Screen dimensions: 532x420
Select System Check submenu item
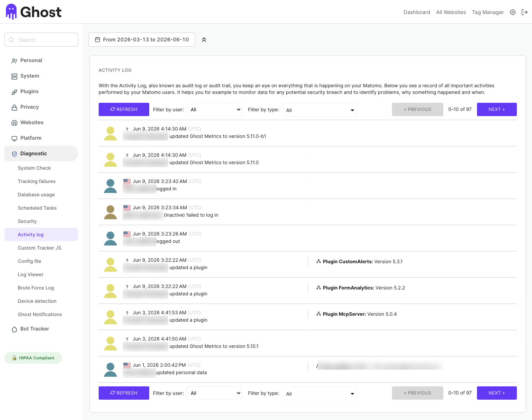tap(34, 168)
